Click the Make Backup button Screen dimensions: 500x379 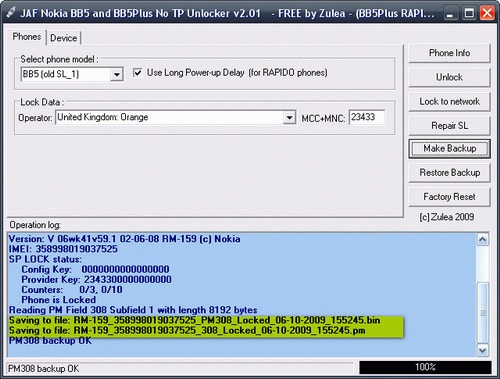point(449,149)
